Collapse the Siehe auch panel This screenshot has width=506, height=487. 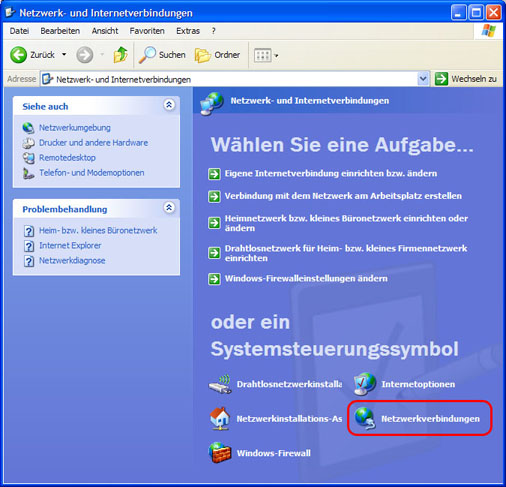[x=169, y=105]
